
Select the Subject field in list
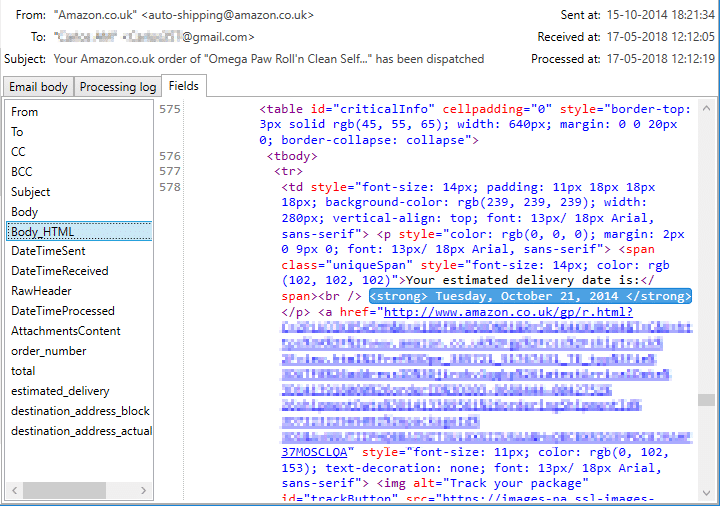coord(79,192)
